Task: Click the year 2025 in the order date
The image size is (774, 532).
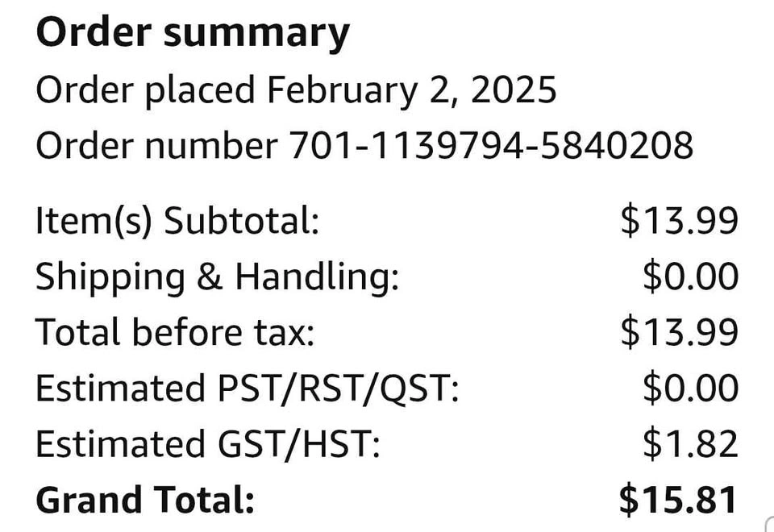Action: (x=514, y=89)
